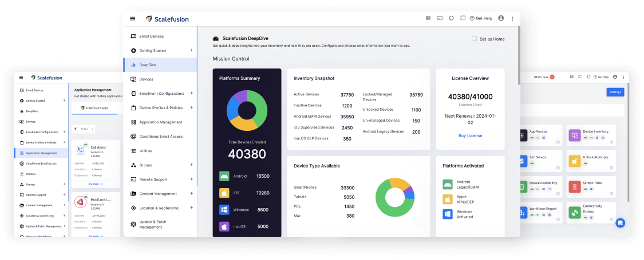The height and width of the screenshot is (260, 644).
Task: Click the info icon on Device Inventory card
Action: pyautogui.click(x=611, y=142)
